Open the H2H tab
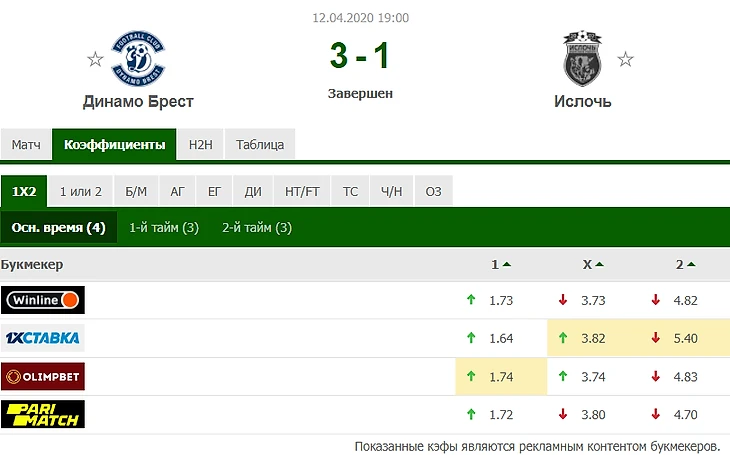Image resolution: width=730 pixels, height=455 pixels. point(201,145)
